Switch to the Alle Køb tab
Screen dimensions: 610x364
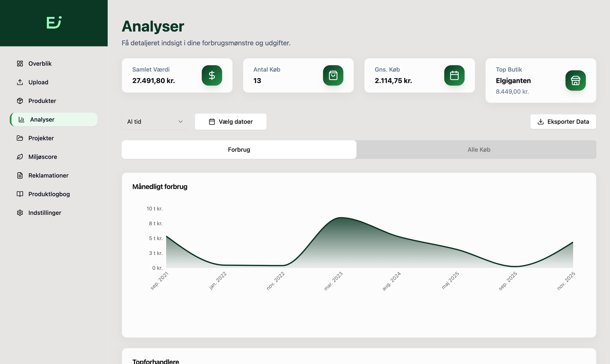[x=478, y=150]
